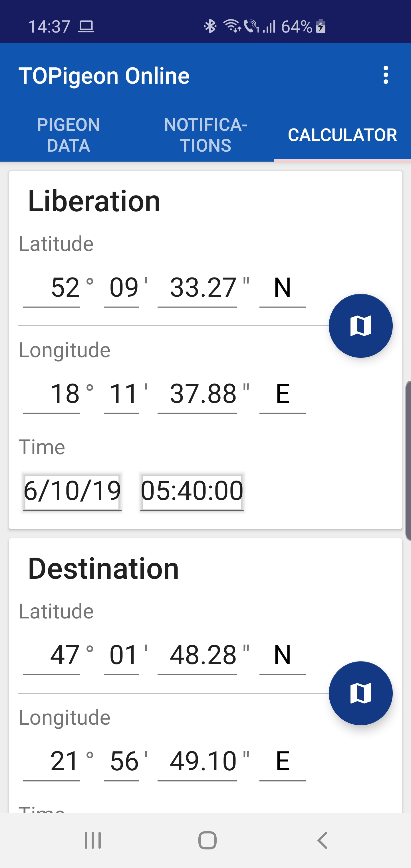Open the Liberation date picker 6/10/19
The height and width of the screenshot is (868, 411).
[x=72, y=491]
